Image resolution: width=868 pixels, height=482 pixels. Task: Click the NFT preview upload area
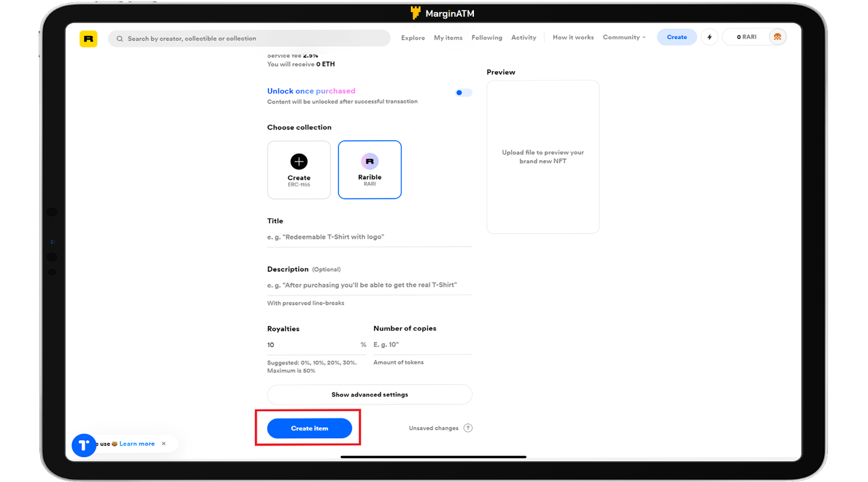click(x=543, y=157)
